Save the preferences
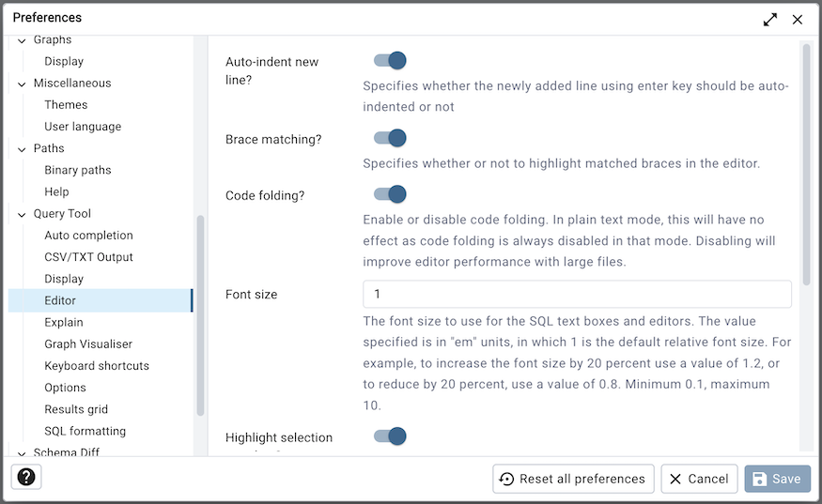822x504 pixels. coord(777,479)
